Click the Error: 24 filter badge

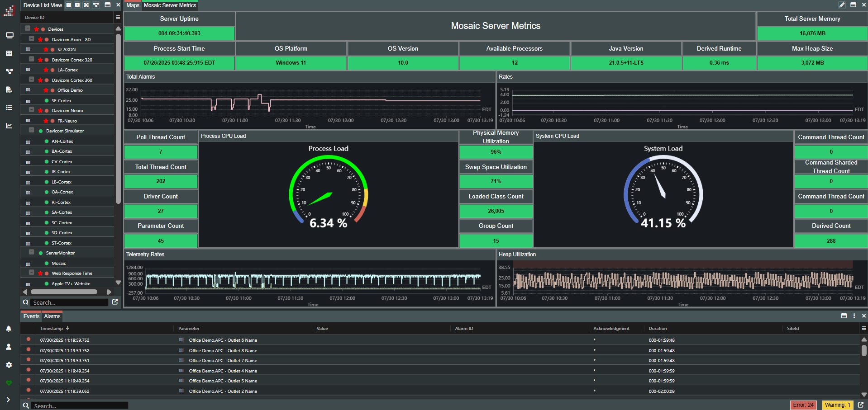coord(803,405)
